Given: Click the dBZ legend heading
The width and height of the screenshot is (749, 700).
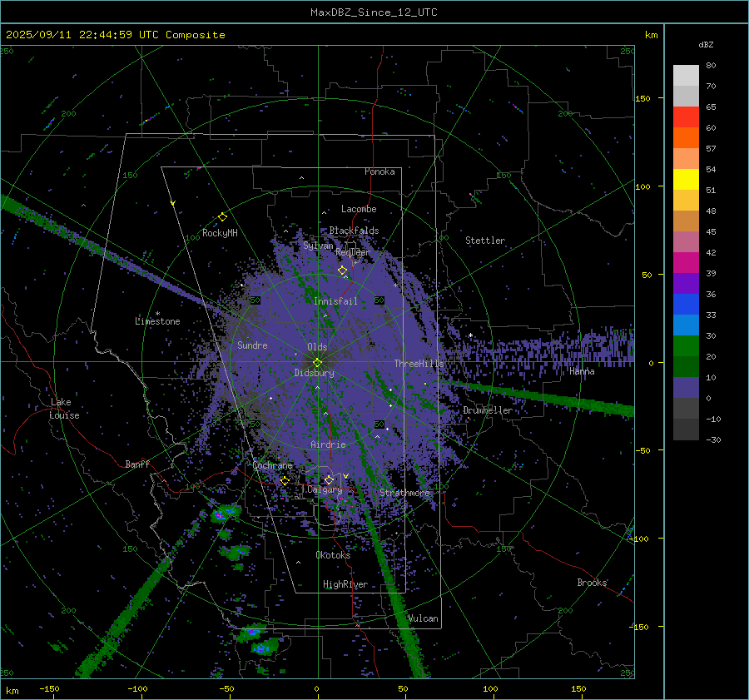Looking at the screenshot, I should (x=706, y=44).
